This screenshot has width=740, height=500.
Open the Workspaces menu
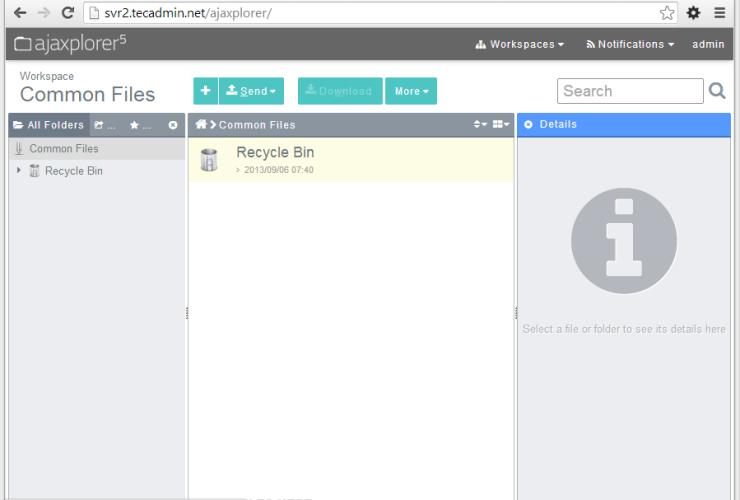520,44
